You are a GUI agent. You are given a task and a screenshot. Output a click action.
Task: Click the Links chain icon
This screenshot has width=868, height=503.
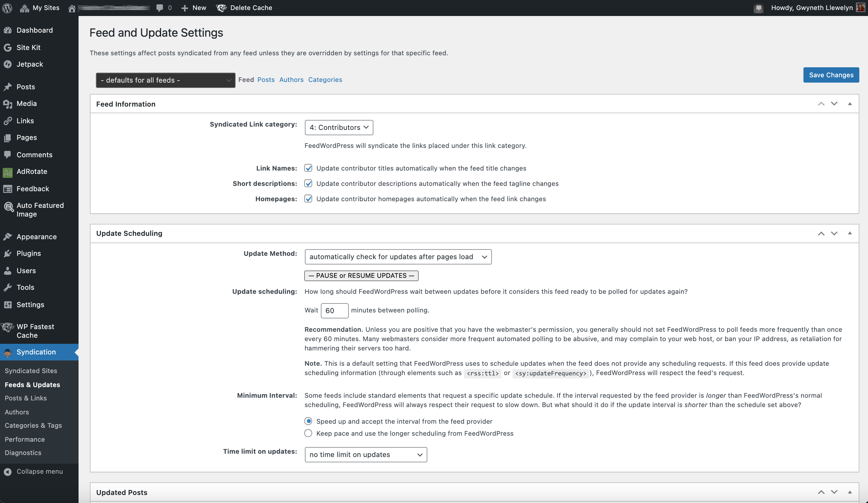point(8,121)
